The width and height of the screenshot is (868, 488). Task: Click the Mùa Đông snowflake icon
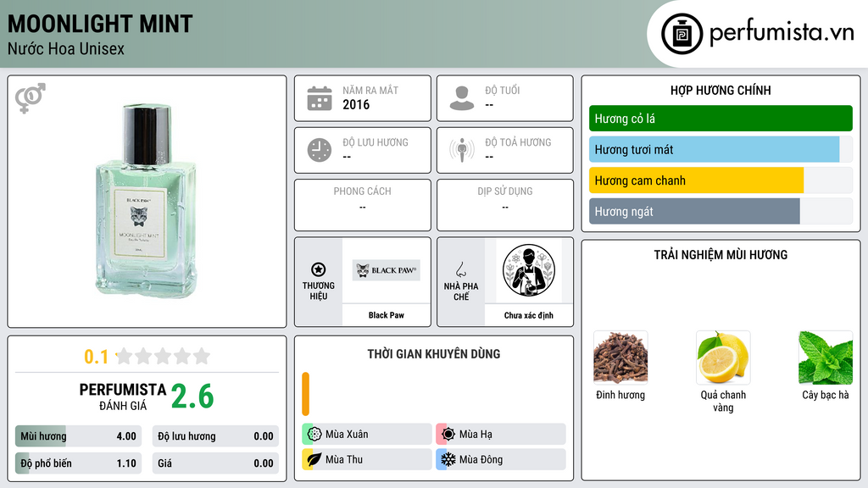click(448, 459)
